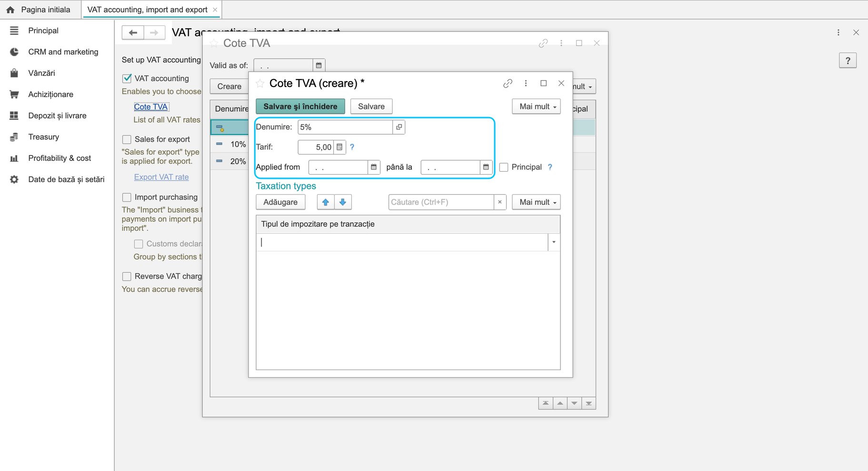Open CRM and marketing menu section
The image size is (868, 471).
(63, 52)
